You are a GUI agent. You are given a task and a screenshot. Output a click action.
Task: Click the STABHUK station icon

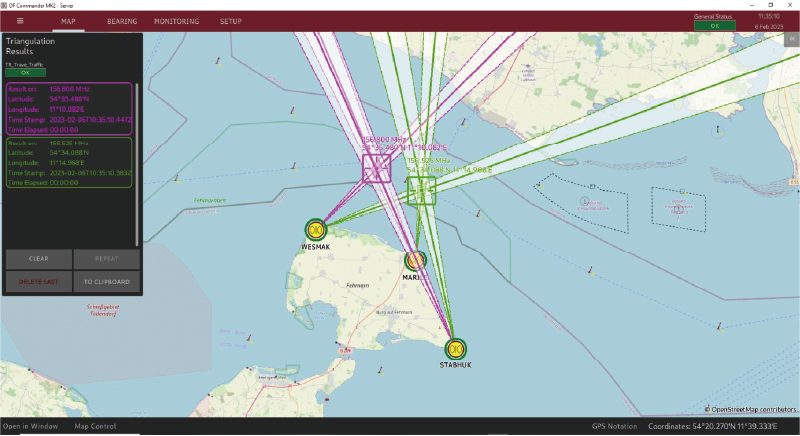[x=457, y=349]
